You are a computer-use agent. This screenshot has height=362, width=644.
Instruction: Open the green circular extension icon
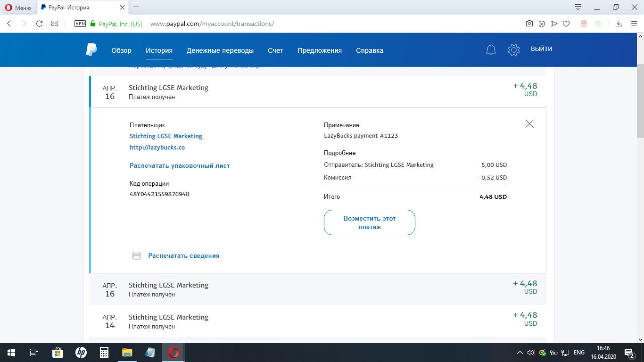point(598,24)
